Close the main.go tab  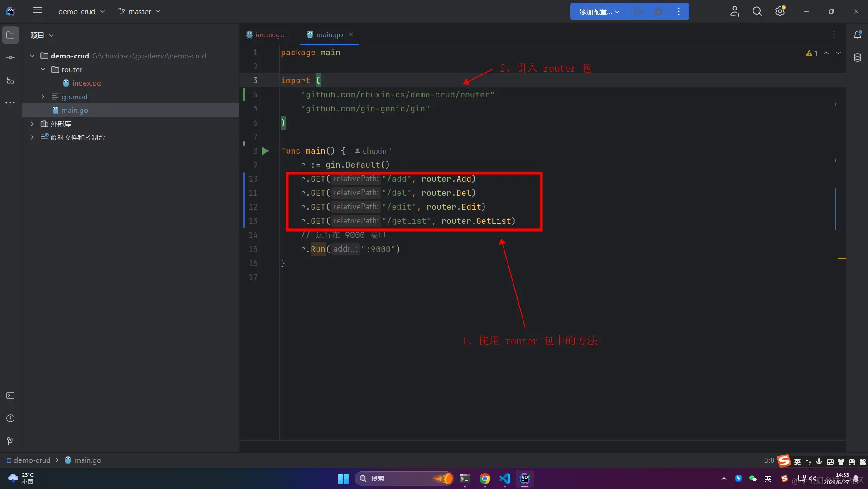coord(351,34)
